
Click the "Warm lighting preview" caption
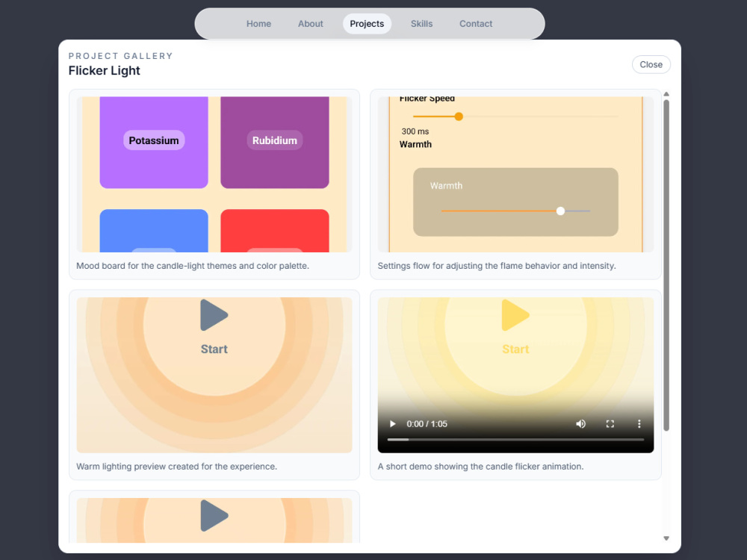pos(177,467)
